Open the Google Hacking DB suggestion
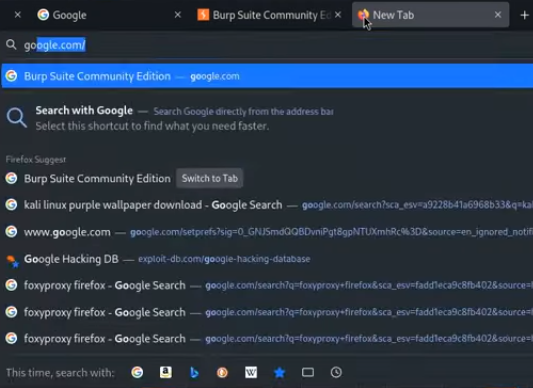 pyautogui.click(x=267, y=259)
